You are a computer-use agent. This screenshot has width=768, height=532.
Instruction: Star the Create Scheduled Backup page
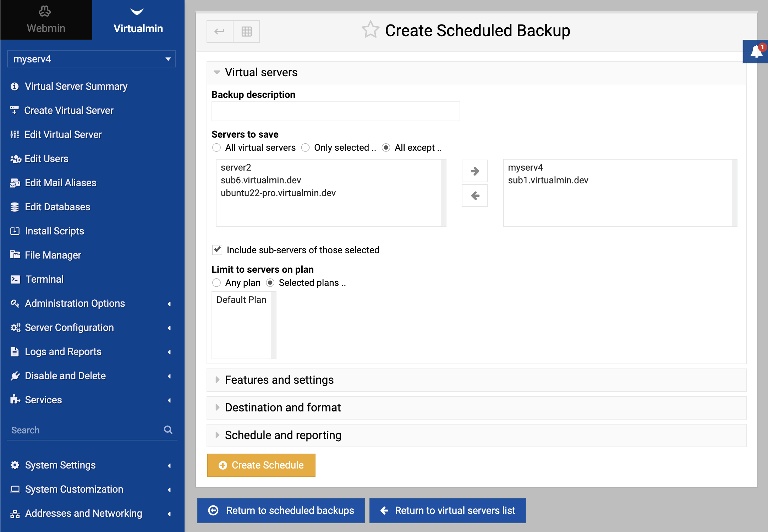[x=370, y=31]
